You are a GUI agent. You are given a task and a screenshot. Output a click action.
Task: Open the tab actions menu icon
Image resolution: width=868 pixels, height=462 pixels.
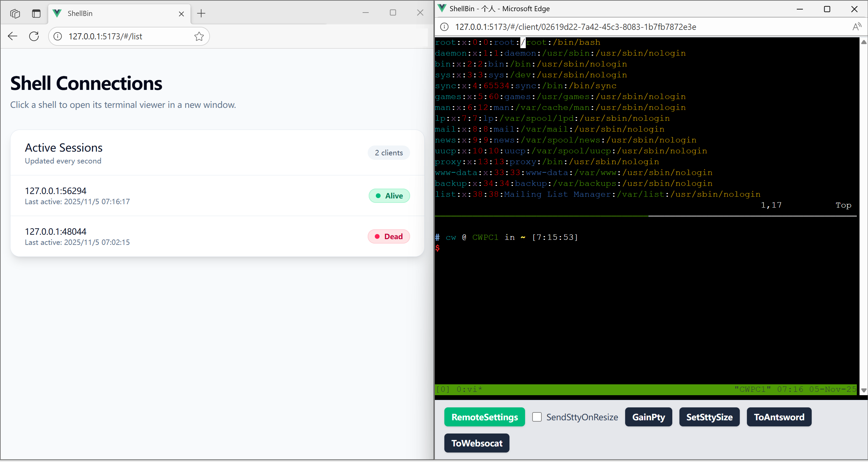pyautogui.click(x=36, y=13)
